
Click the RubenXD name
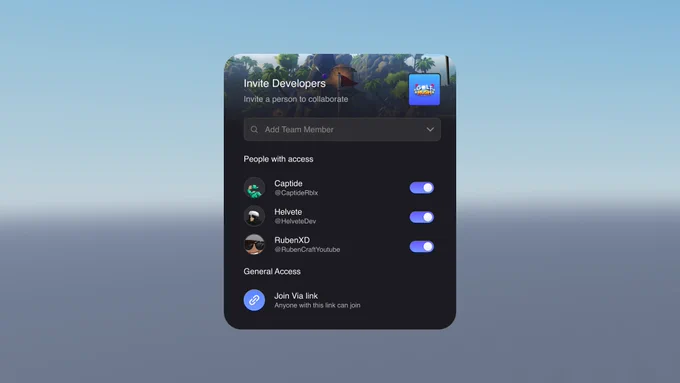[292, 240]
